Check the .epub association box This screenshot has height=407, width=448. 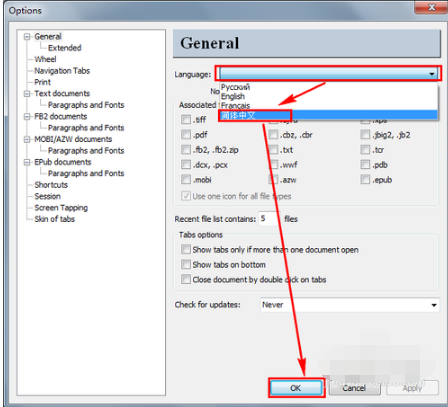365,180
